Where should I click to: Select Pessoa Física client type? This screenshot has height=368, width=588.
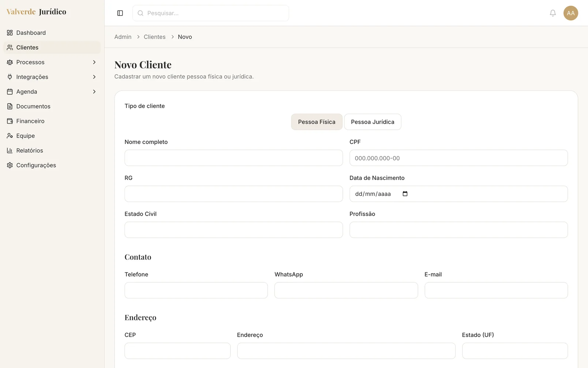click(x=317, y=122)
